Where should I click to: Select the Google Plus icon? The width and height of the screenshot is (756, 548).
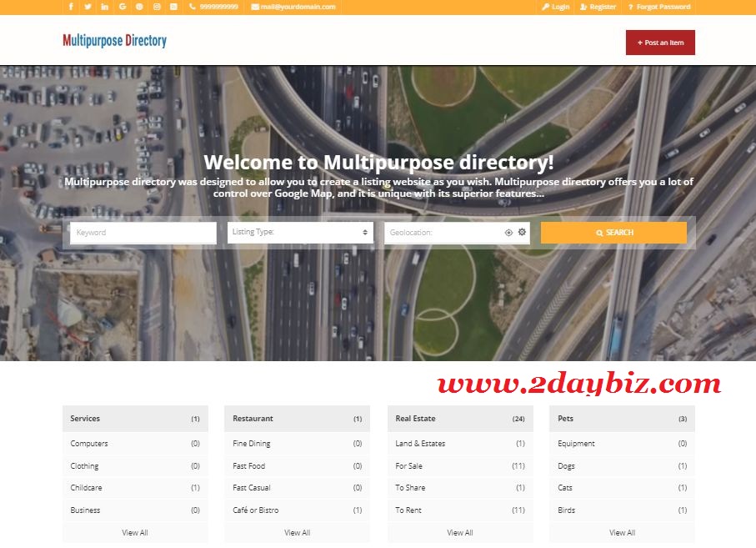coord(122,7)
